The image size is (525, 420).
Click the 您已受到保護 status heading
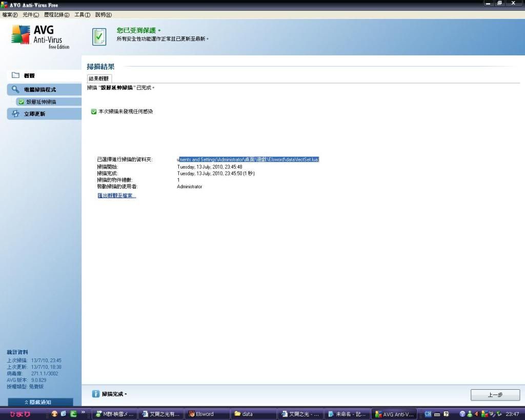[138, 30]
